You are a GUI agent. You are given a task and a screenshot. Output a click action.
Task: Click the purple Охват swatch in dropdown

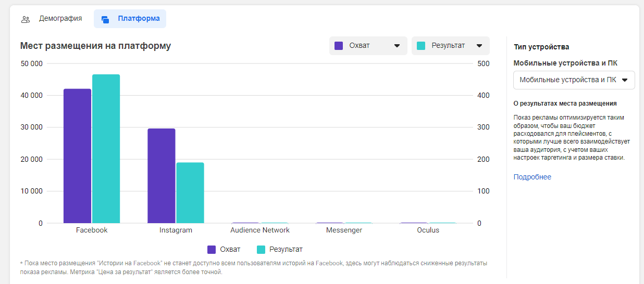pyautogui.click(x=339, y=45)
